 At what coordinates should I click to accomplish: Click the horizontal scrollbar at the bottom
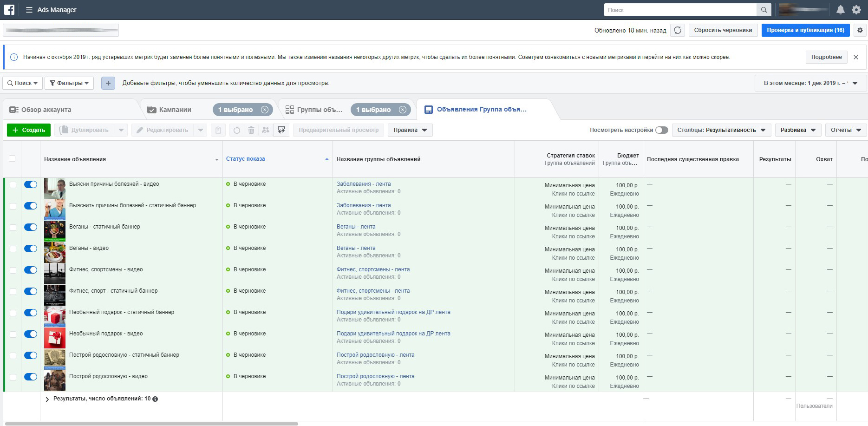151,424
